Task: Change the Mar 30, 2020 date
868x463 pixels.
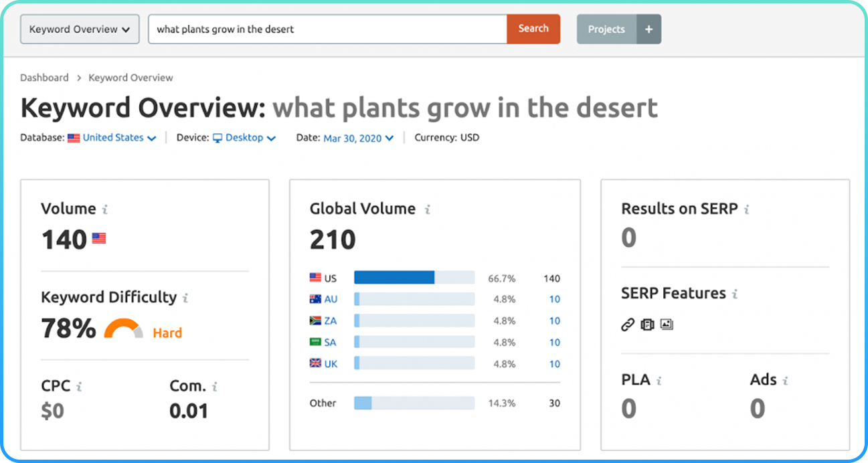Action: pos(358,138)
